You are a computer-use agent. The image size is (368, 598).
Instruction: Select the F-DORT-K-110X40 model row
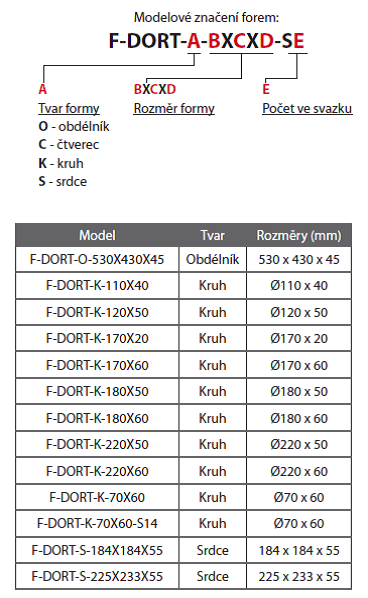[x=183, y=286]
